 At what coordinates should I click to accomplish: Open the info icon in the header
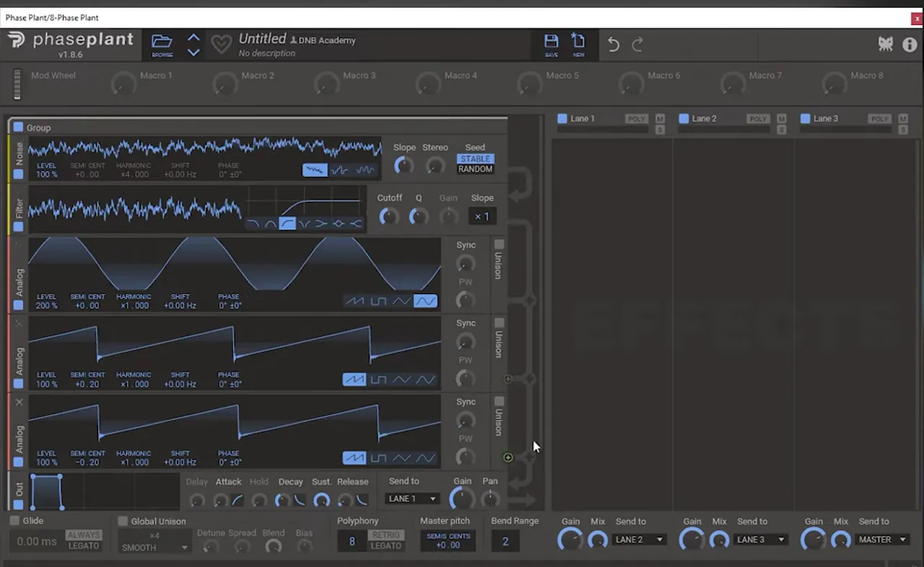pyautogui.click(x=910, y=44)
